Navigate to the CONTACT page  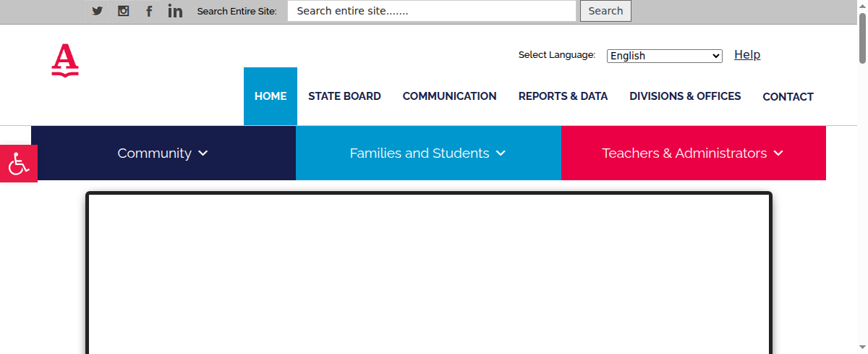(x=788, y=97)
